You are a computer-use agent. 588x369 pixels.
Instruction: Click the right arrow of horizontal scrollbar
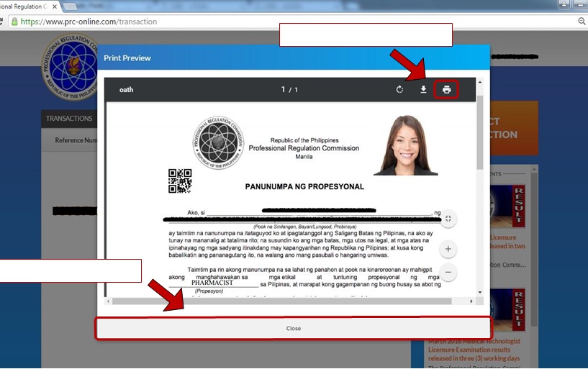[471, 301]
